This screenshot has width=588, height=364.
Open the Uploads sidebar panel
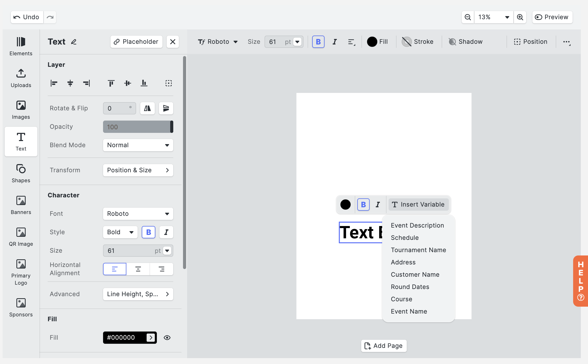tap(21, 78)
